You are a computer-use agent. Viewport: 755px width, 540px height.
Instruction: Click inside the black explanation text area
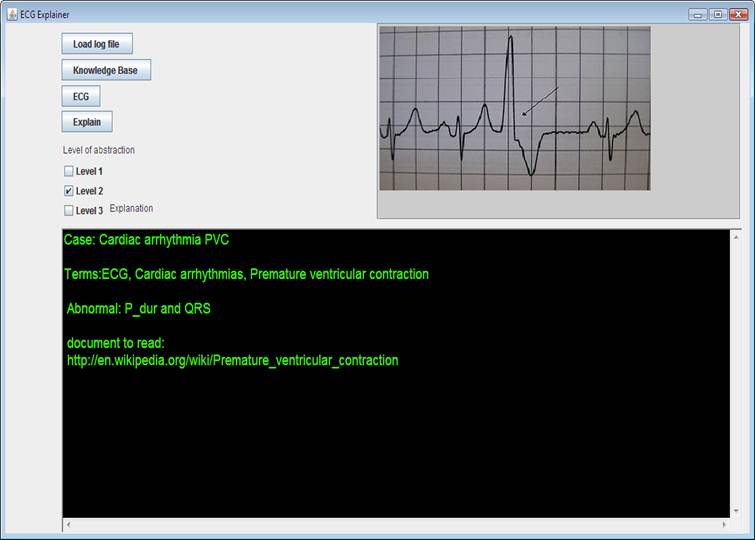click(396, 434)
